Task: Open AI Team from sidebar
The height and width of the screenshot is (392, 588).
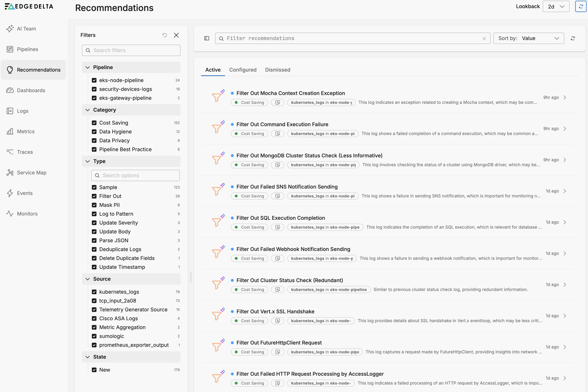Action: (26, 29)
